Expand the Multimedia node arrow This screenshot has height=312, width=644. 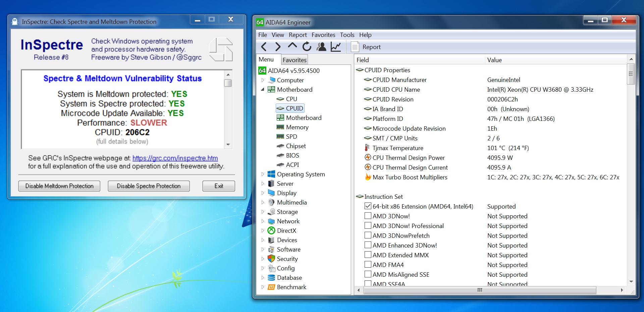tap(263, 202)
